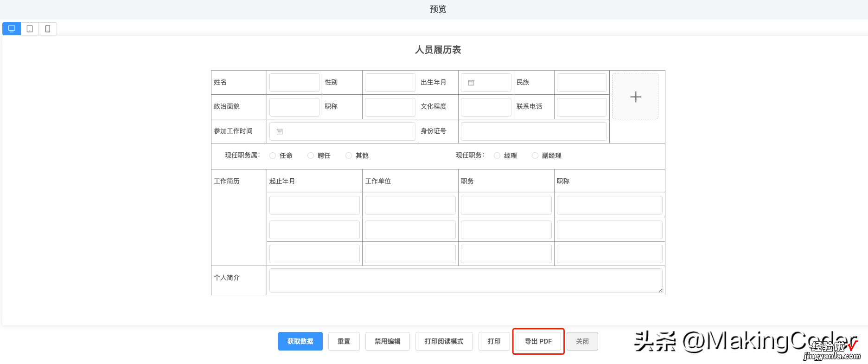Click the 预览 header title
Viewport: 868px width, 364px height.
[x=438, y=9]
